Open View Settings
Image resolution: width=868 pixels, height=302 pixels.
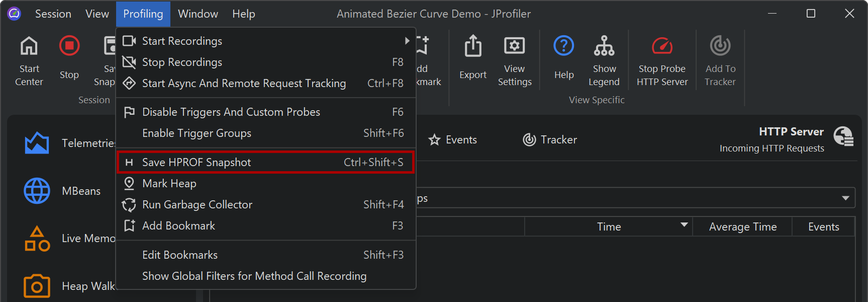coord(514,46)
